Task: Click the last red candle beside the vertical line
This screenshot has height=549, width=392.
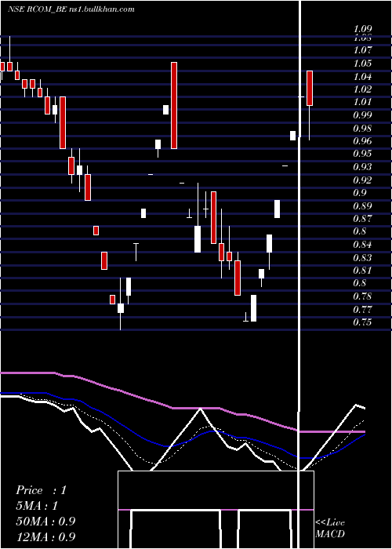Action: click(310, 88)
